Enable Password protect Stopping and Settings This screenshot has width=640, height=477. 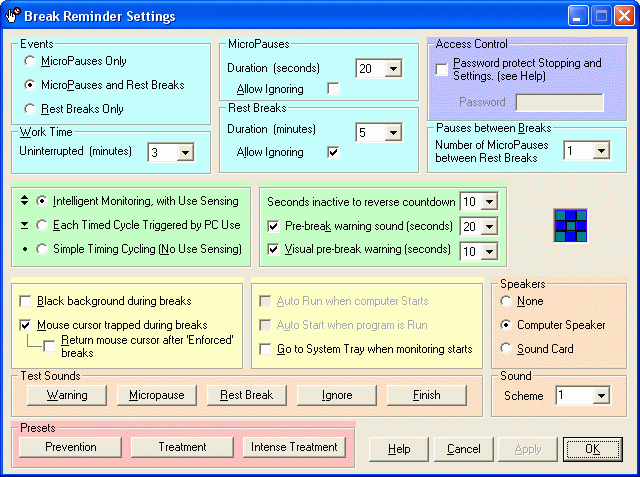[442, 69]
